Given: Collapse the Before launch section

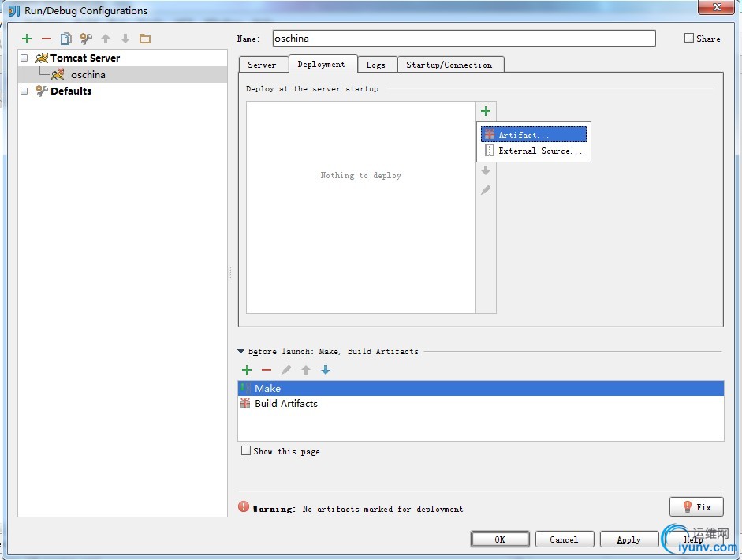Looking at the screenshot, I should click(x=240, y=351).
